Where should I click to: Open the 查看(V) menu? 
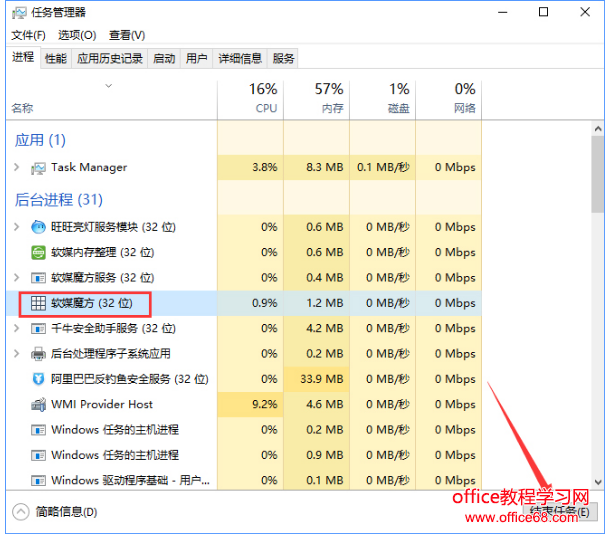coord(127,35)
